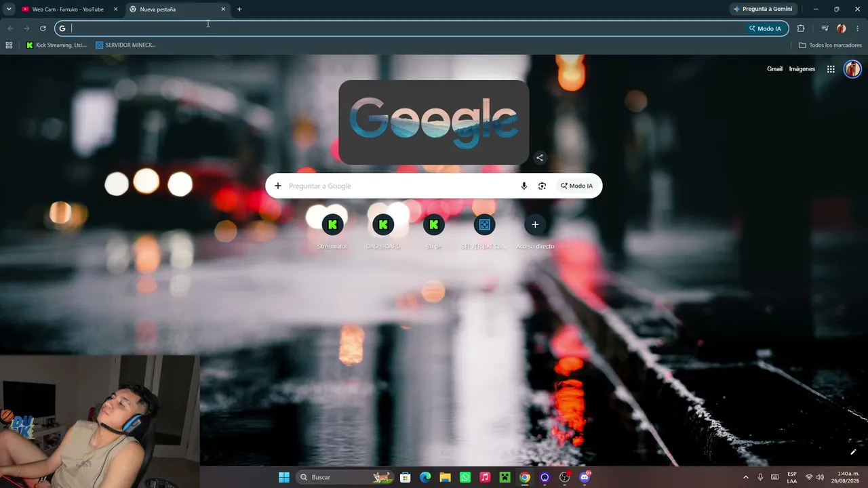Launch Microsoft Edge from the taskbar
Screen dimensions: 868x488
[425, 477]
